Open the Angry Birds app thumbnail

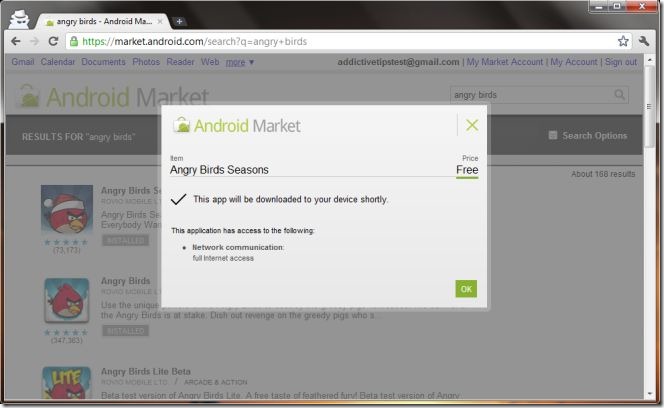tap(67, 300)
